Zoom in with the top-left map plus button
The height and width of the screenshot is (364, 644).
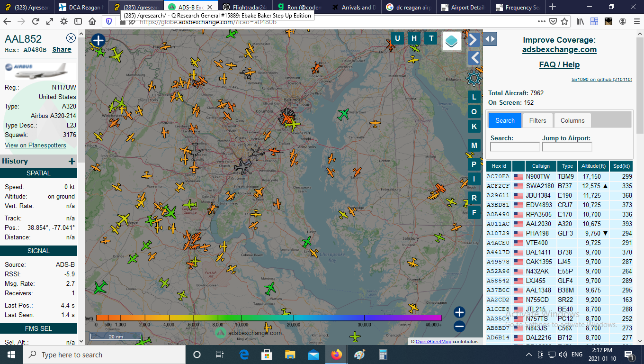[98, 40]
